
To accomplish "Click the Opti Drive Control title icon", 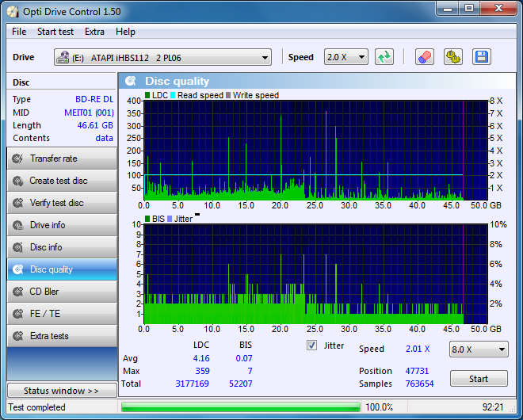I will pyautogui.click(x=13, y=12).
